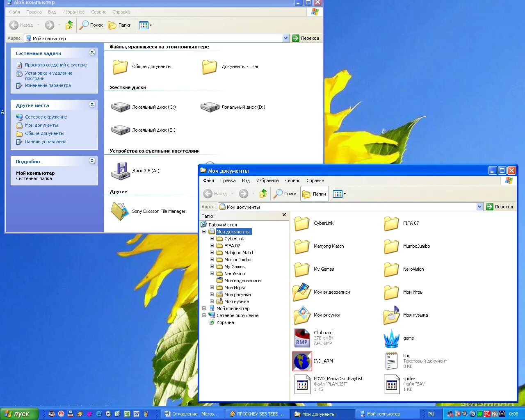The height and width of the screenshot is (420, 525).
Task: Open the Sony Ericsson File Manager
Action: click(x=119, y=211)
